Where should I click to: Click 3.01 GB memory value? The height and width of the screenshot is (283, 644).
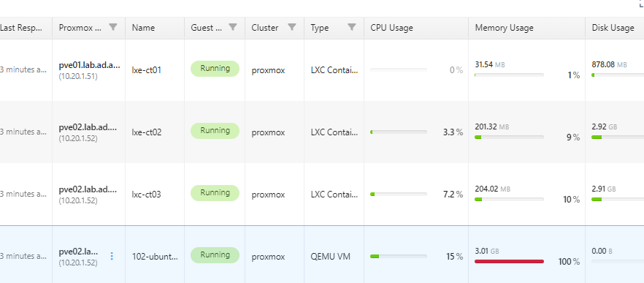487,251
